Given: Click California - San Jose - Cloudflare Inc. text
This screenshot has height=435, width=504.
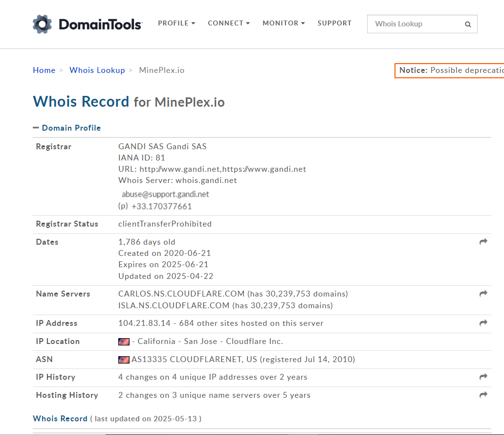Looking at the screenshot, I should (x=210, y=342).
